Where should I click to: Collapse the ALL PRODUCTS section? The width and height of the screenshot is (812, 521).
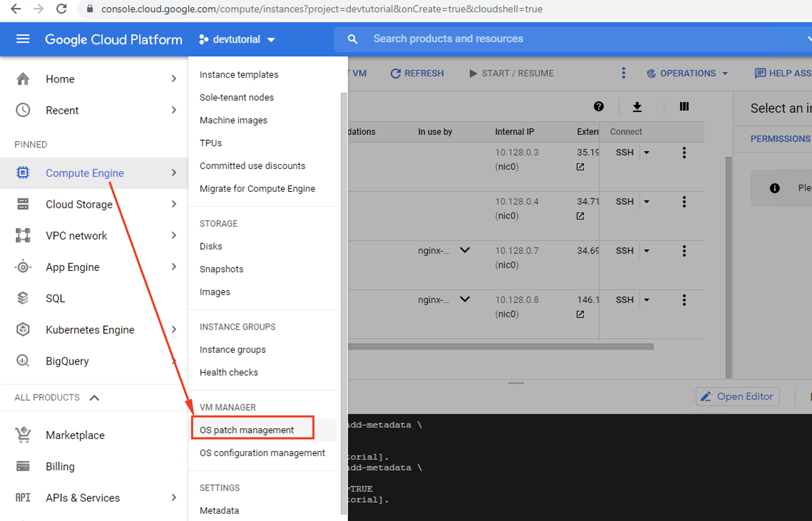pos(94,398)
